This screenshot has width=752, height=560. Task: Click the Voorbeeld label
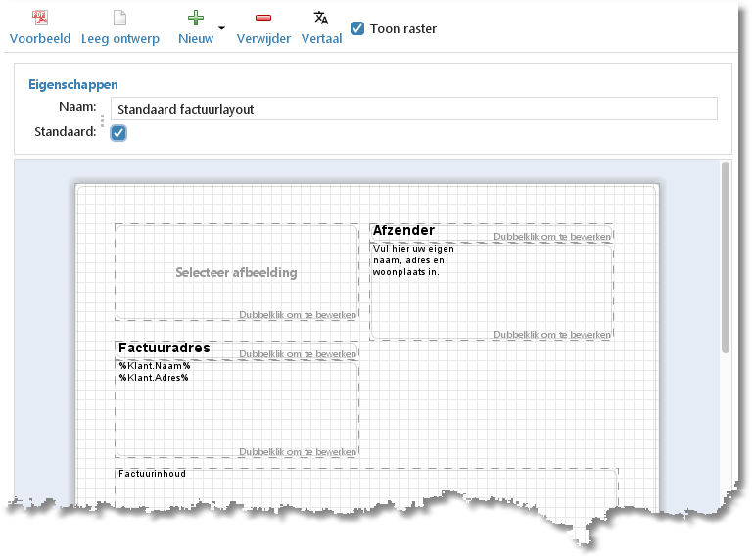[40, 39]
